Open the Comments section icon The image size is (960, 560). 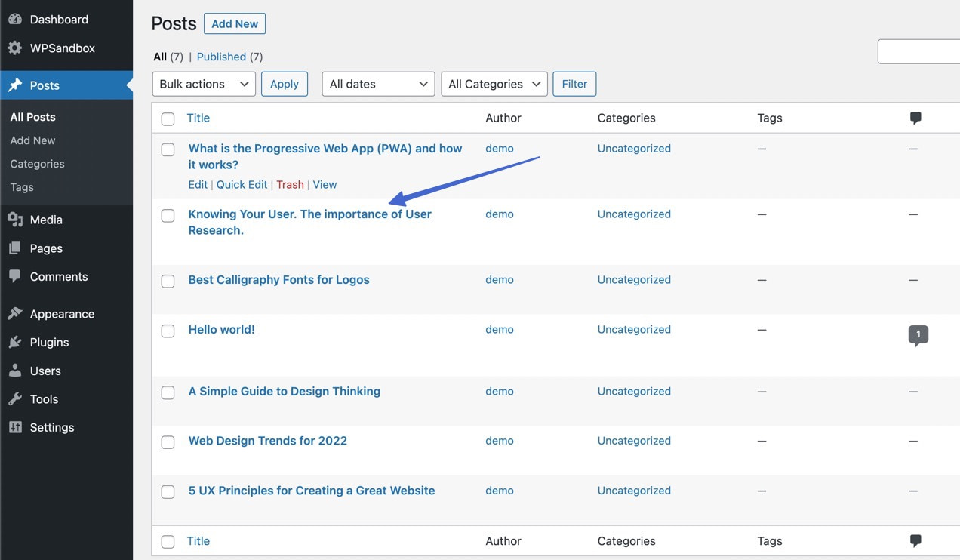point(15,276)
